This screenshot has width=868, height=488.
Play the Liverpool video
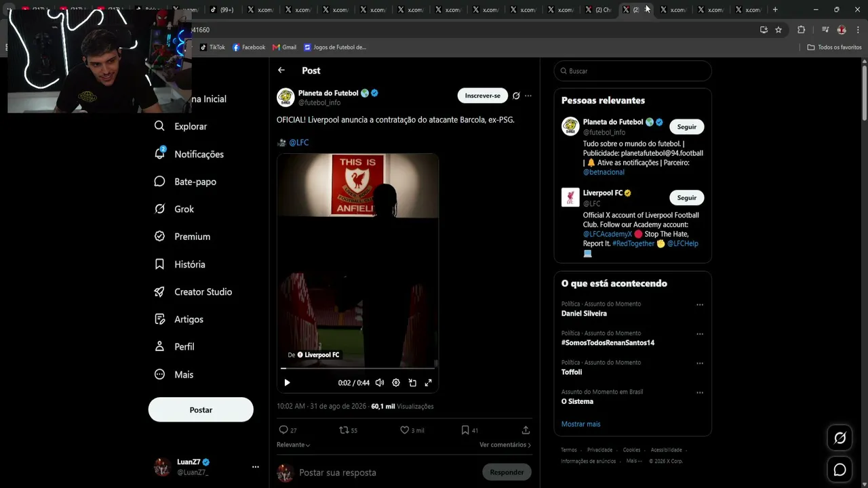tap(287, 383)
